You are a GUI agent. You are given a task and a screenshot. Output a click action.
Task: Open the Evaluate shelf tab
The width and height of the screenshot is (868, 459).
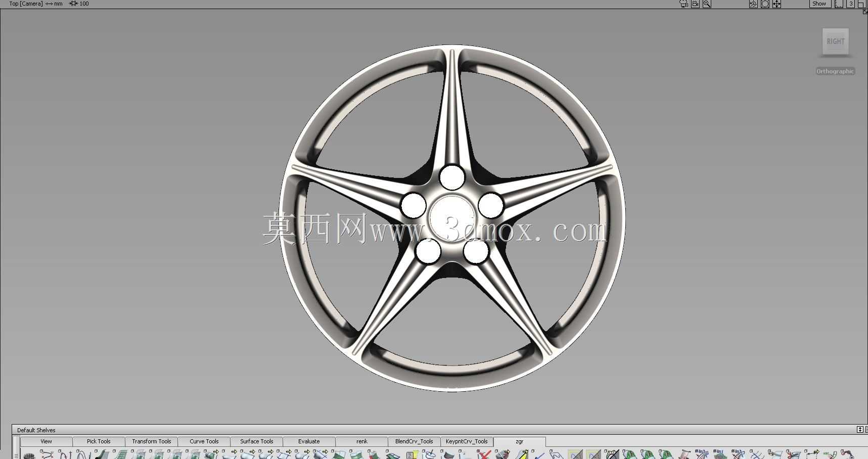[x=309, y=441]
